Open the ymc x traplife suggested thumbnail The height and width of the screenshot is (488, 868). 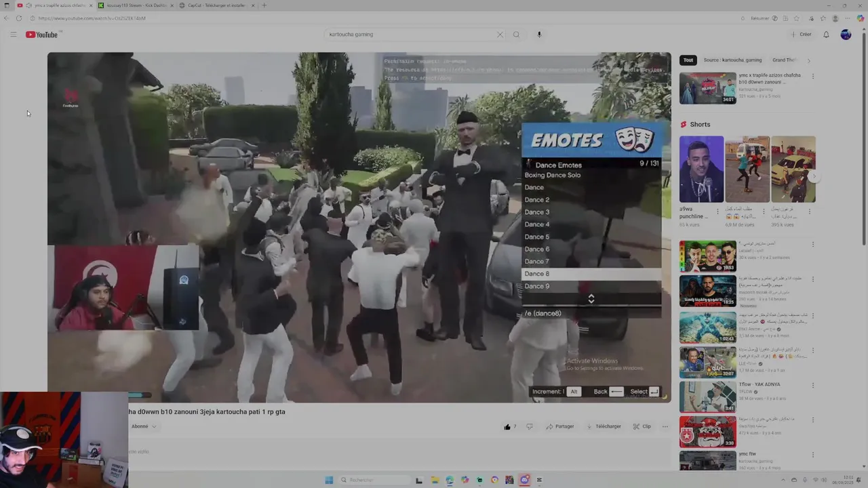[707, 87]
